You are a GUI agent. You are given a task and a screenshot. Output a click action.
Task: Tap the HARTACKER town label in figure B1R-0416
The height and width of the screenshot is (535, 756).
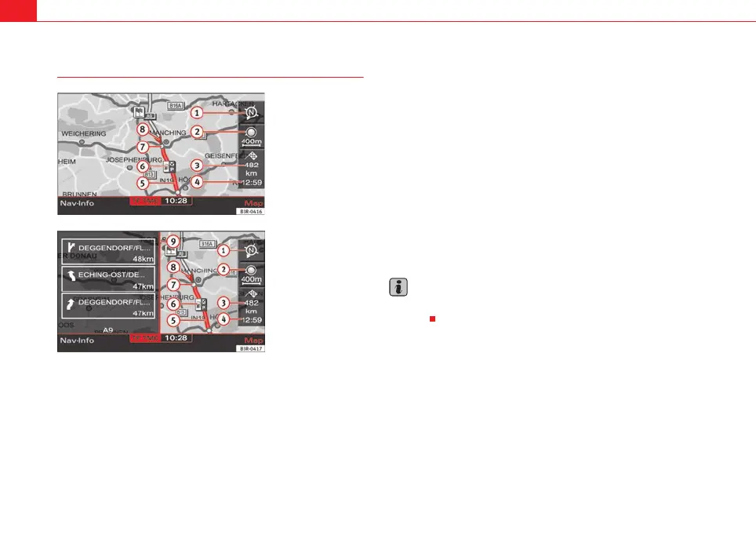(233, 104)
